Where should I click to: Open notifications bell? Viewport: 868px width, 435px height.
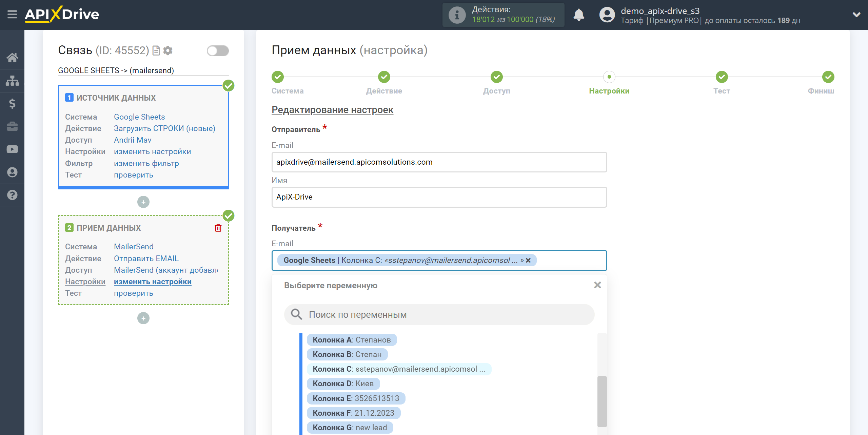[x=579, y=15]
